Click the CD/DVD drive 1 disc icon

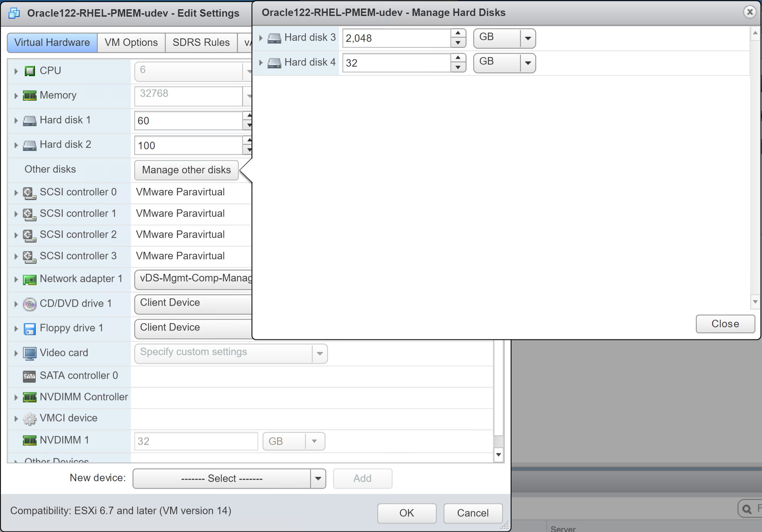click(x=30, y=304)
